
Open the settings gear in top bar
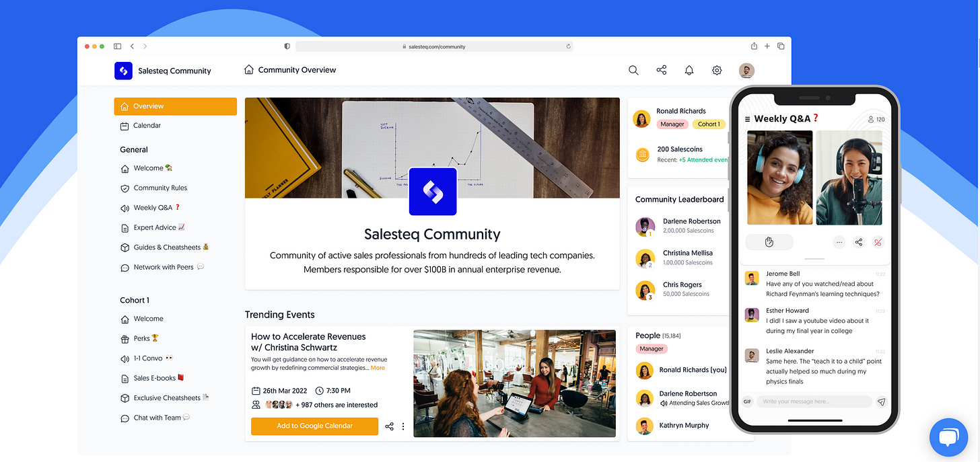click(x=717, y=70)
